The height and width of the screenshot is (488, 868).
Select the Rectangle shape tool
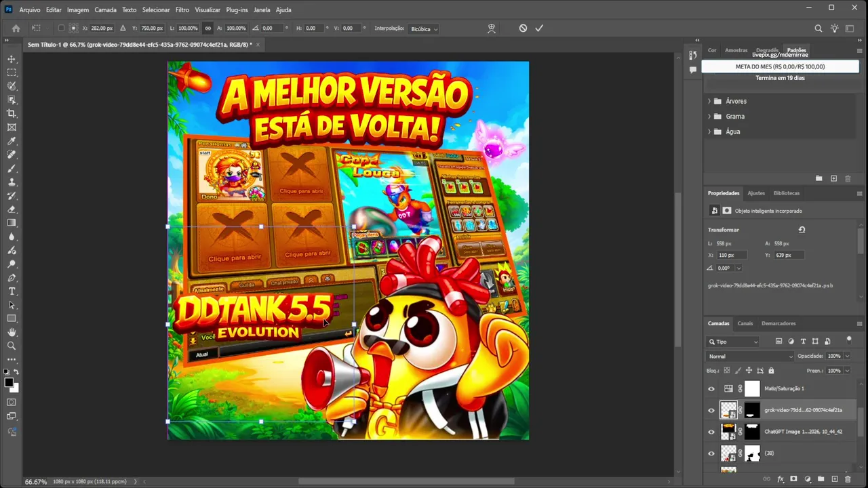point(12,319)
